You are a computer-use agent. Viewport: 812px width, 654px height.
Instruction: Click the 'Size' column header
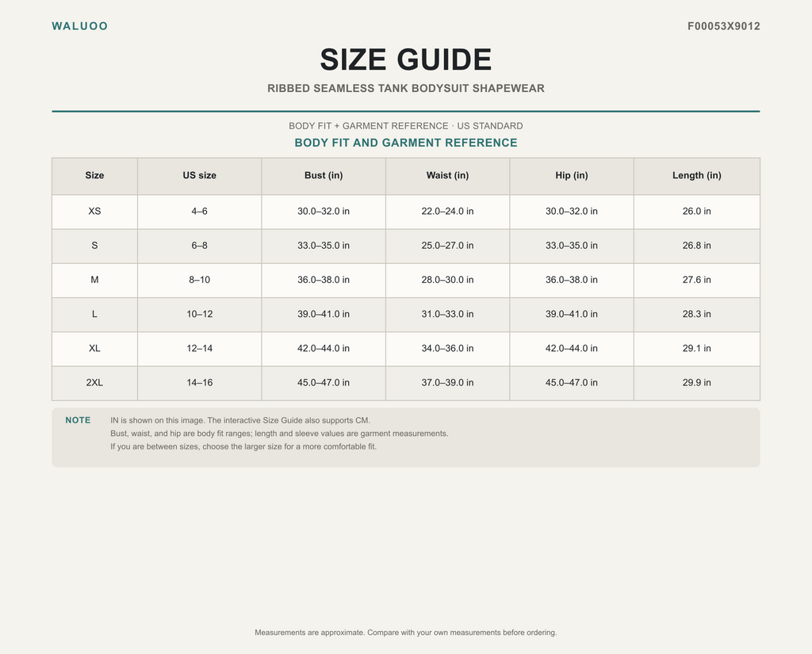coord(95,175)
